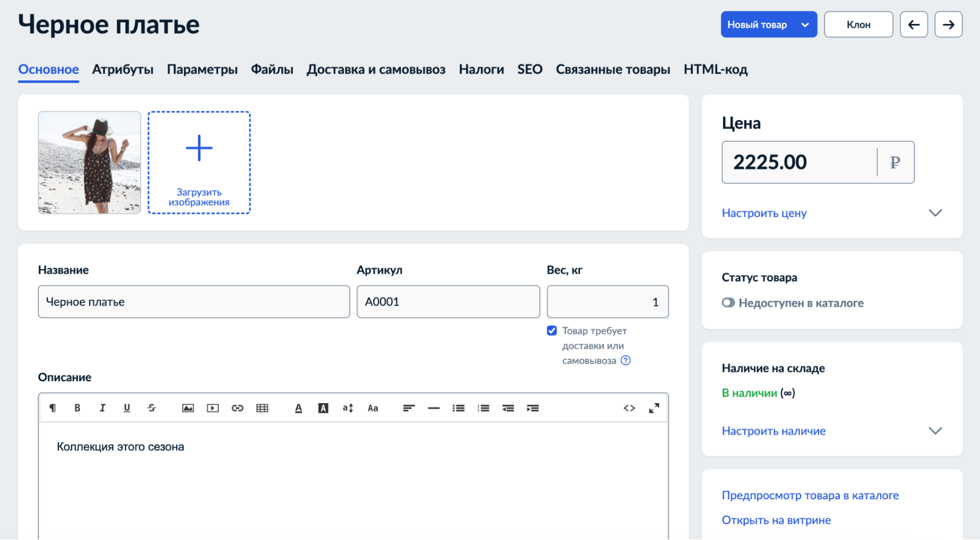Open the 'Новый товар' dropdown arrow

[x=805, y=25]
